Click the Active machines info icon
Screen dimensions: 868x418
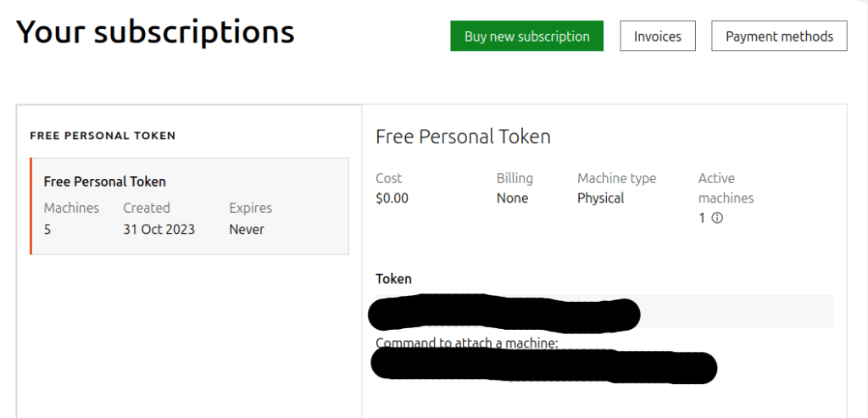coord(717,218)
